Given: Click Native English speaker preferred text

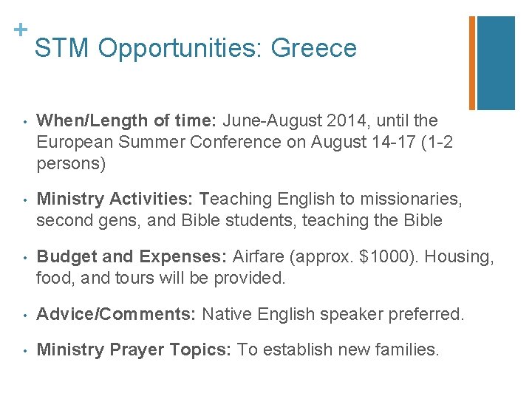Looking at the screenshot, I should click(x=332, y=315).
